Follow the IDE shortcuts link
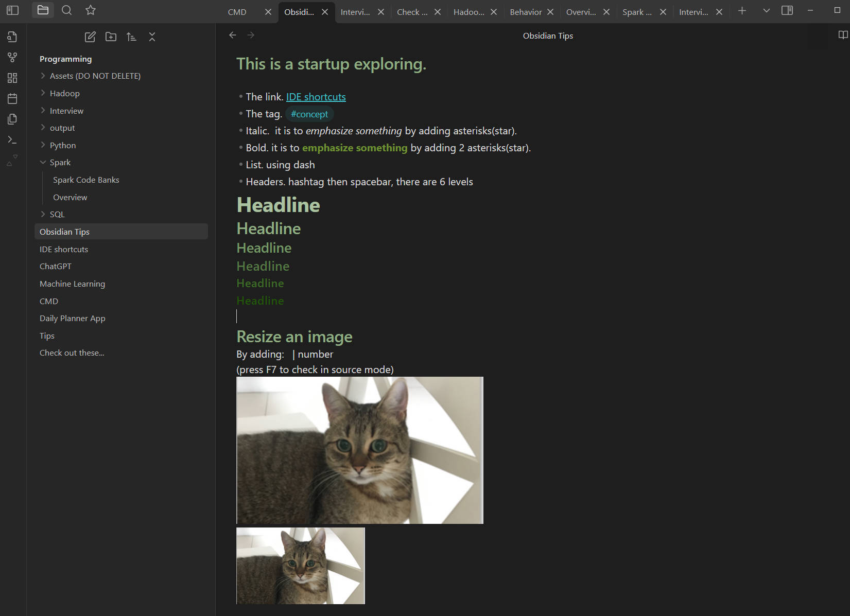Screen dimensions: 850x616 pos(316,97)
